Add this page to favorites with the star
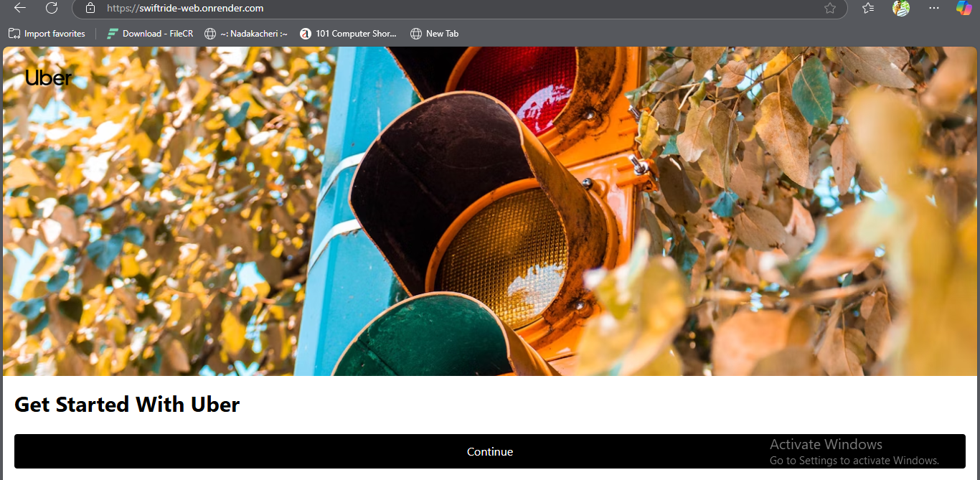 point(830,8)
